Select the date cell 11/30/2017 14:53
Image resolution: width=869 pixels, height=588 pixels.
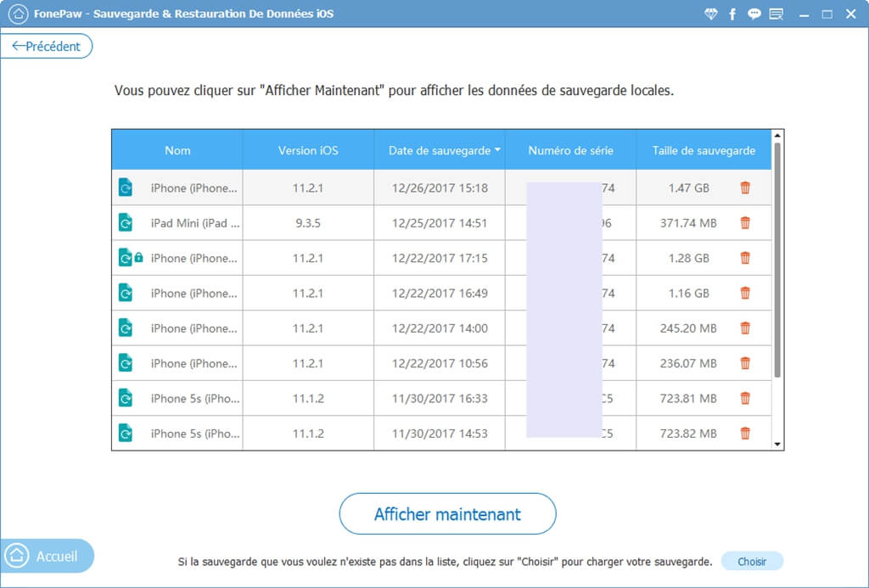pyautogui.click(x=440, y=433)
